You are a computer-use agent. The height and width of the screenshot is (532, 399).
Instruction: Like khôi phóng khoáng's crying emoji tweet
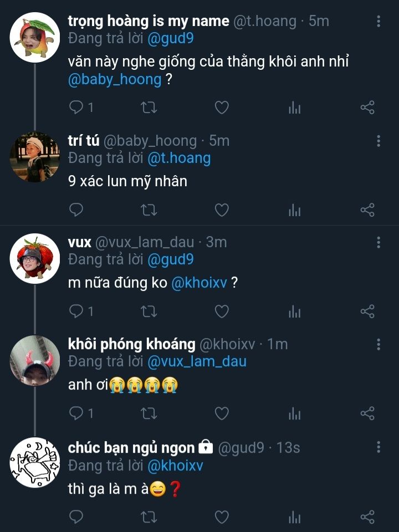point(222,413)
